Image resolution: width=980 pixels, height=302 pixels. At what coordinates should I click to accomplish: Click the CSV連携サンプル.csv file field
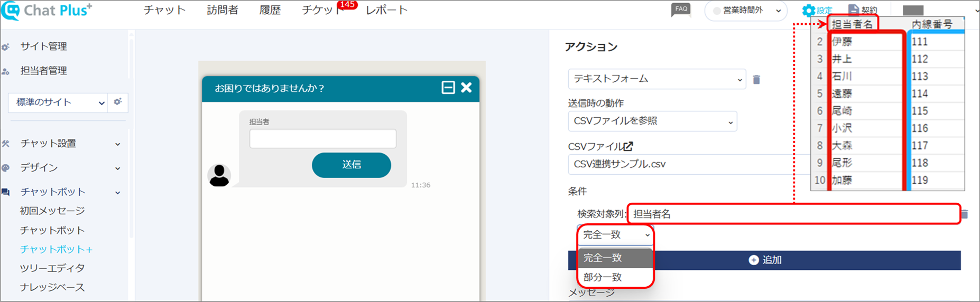click(x=689, y=164)
